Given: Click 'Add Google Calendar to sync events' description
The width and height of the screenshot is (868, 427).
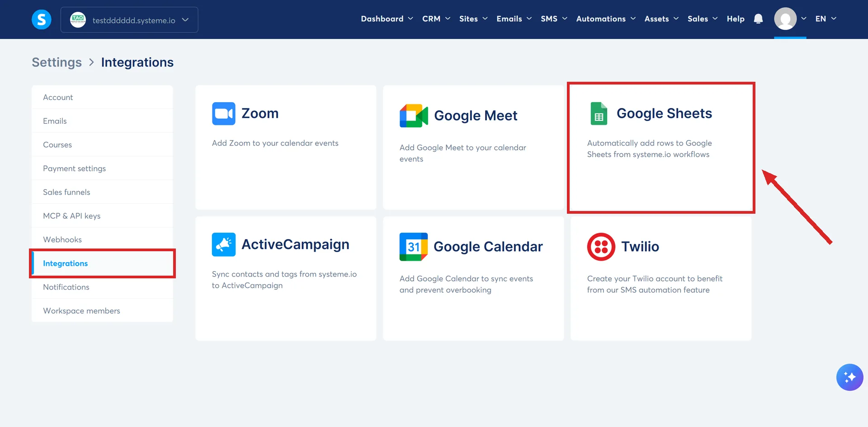Looking at the screenshot, I should point(466,284).
